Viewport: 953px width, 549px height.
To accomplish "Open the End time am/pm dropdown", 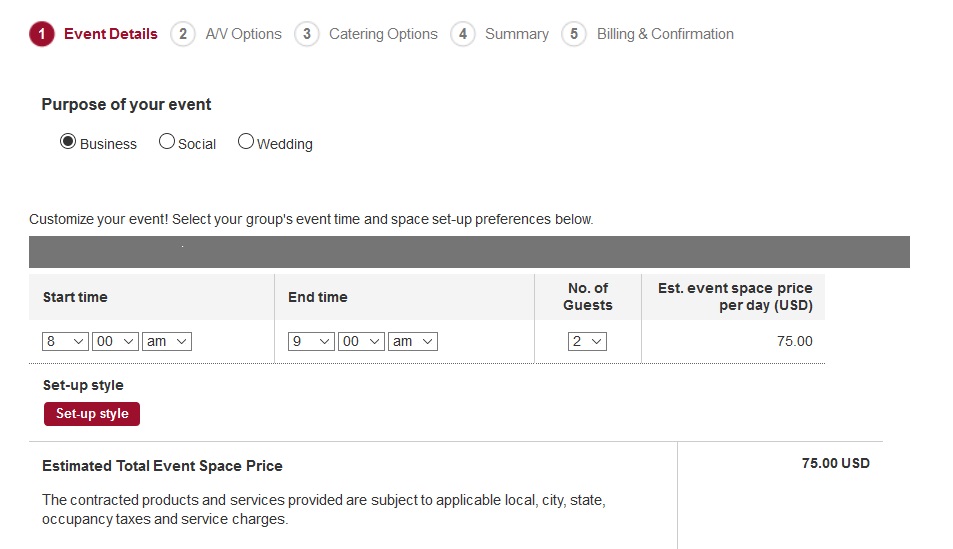I will point(413,341).
